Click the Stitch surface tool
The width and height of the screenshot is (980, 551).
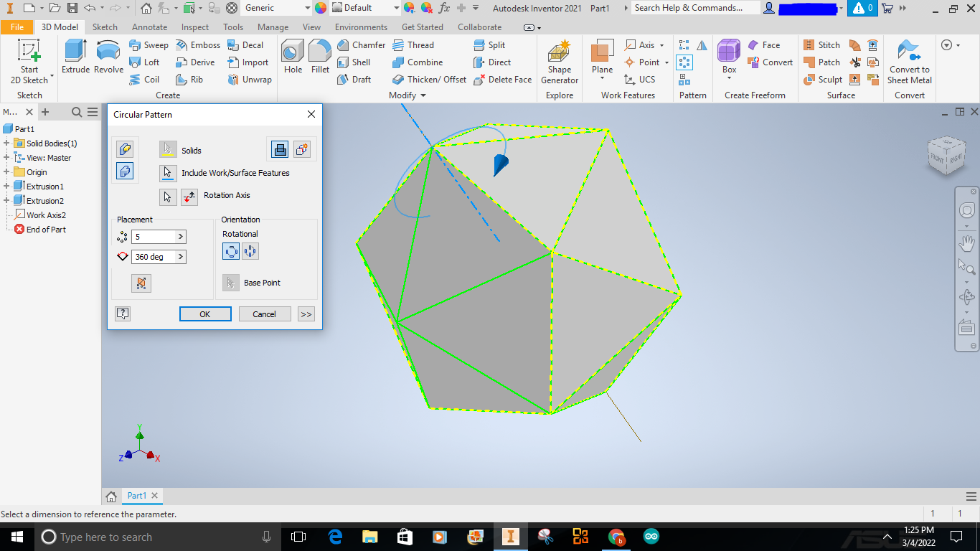coord(821,44)
